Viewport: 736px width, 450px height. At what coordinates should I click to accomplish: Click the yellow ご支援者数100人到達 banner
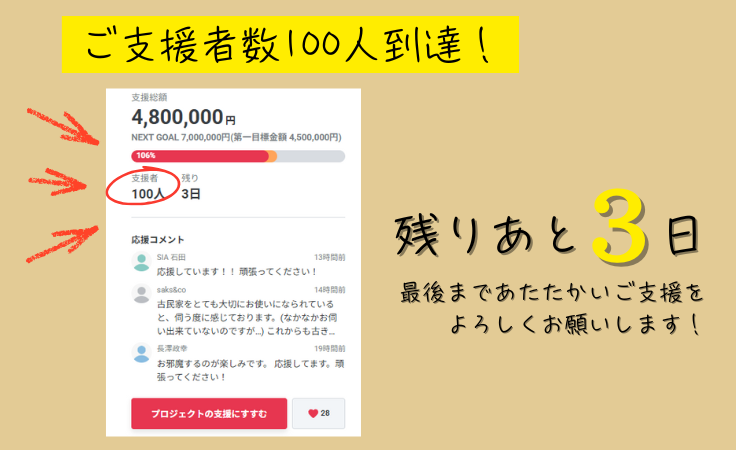[290, 45]
